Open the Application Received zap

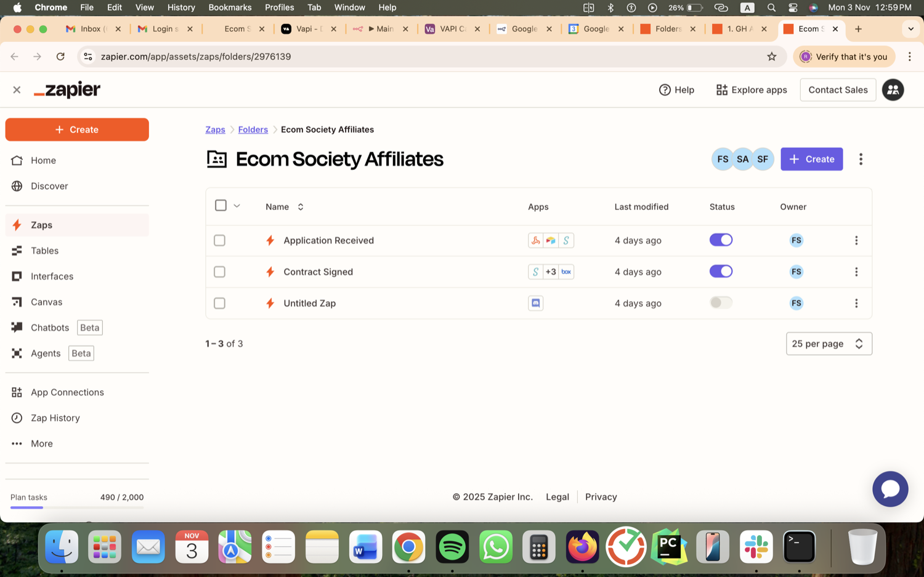click(328, 240)
